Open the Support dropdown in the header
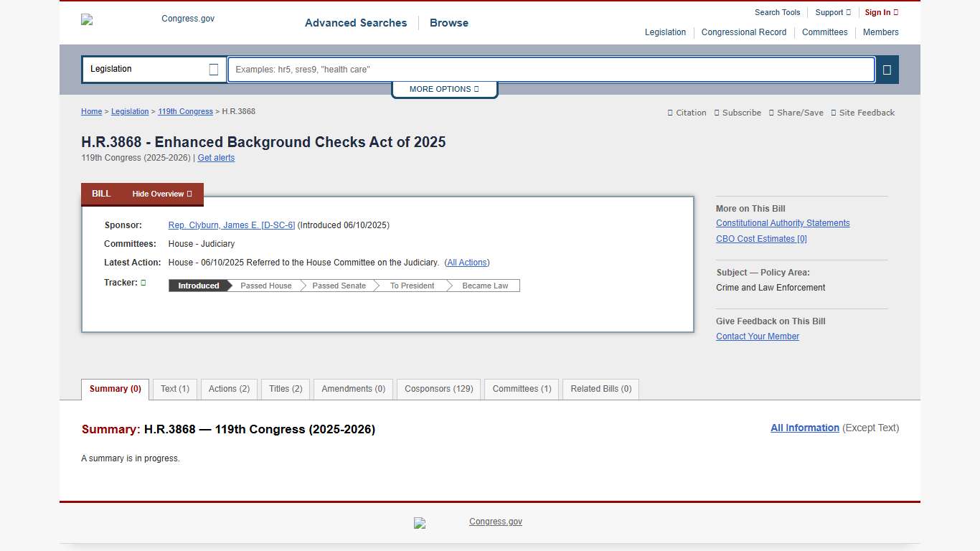The image size is (980, 551). click(x=832, y=12)
